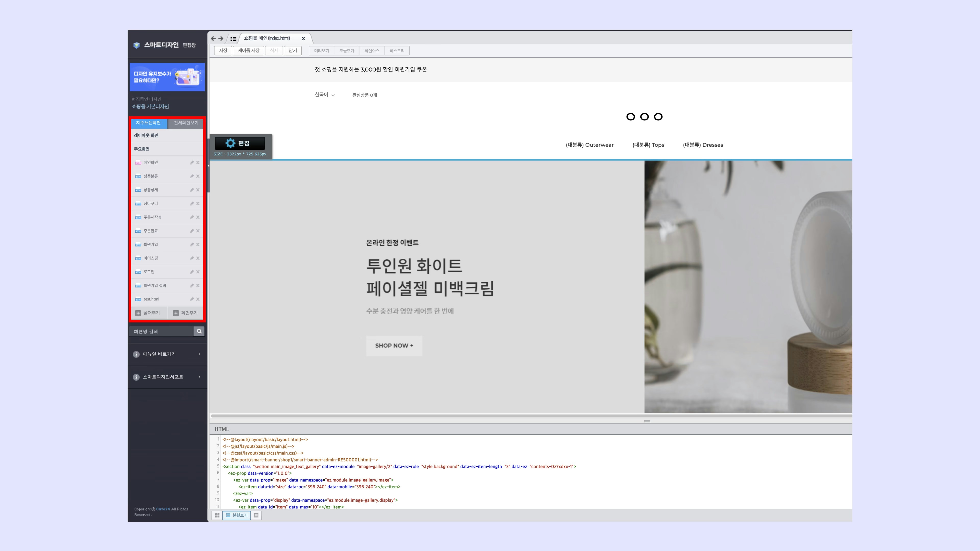
Task: Switch to 전체화면보기 tab
Action: (x=186, y=123)
